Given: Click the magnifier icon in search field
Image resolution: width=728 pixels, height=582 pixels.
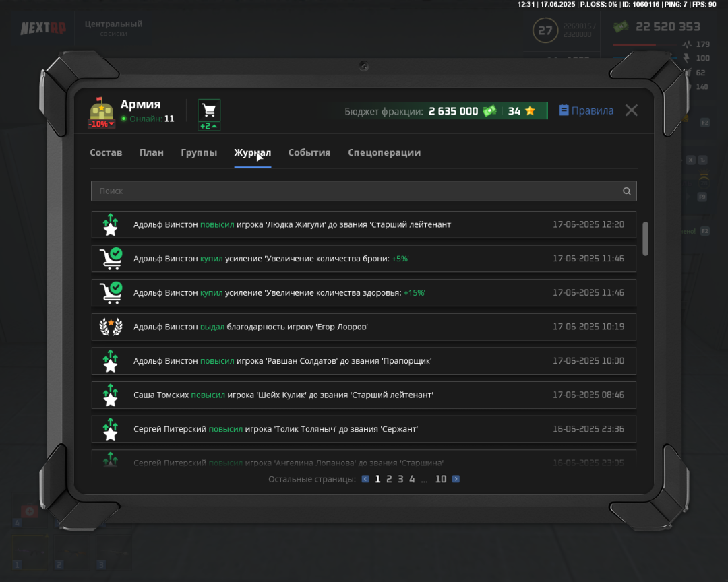Looking at the screenshot, I should pos(627,191).
